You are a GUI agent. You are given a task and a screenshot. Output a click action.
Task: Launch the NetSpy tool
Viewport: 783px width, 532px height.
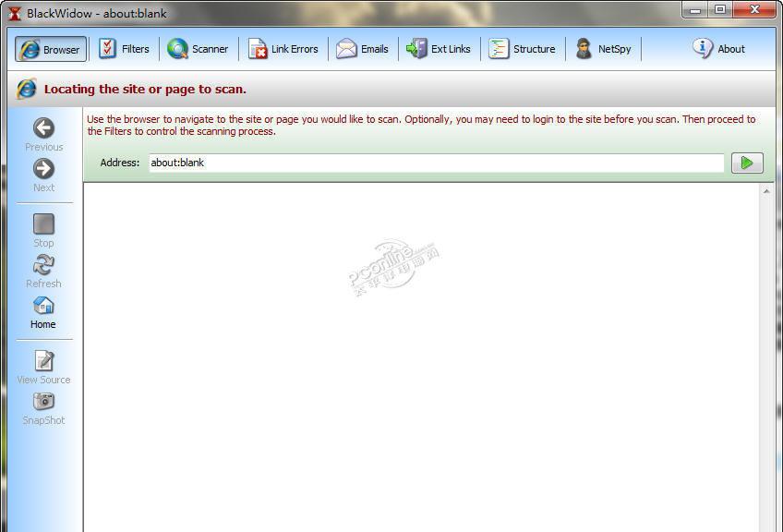(x=603, y=49)
